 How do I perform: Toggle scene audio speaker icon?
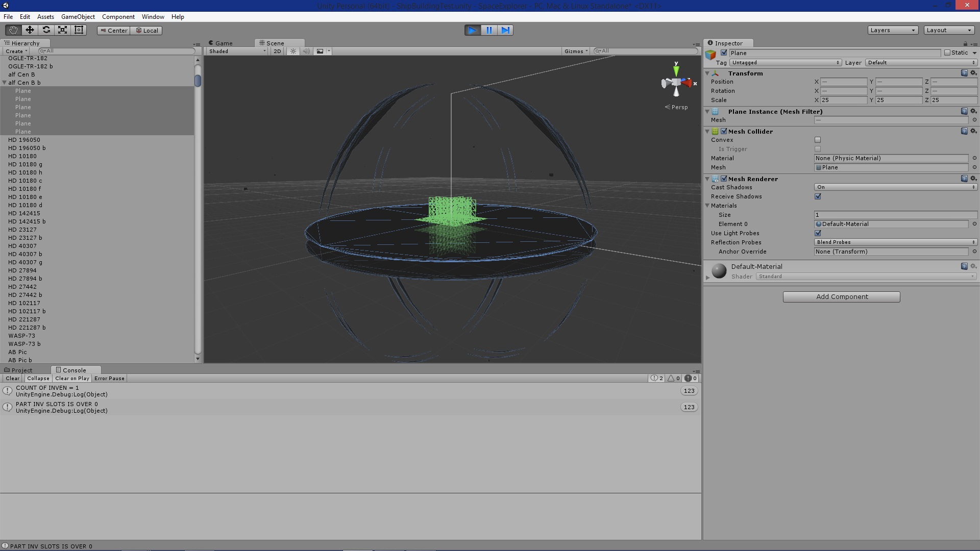(306, 51)
